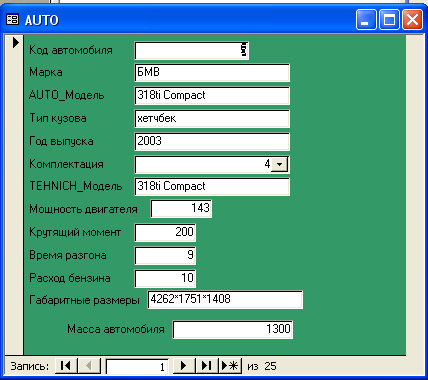
Task: Click the AUTO form icon in title bar
Action: click(13, 20)
